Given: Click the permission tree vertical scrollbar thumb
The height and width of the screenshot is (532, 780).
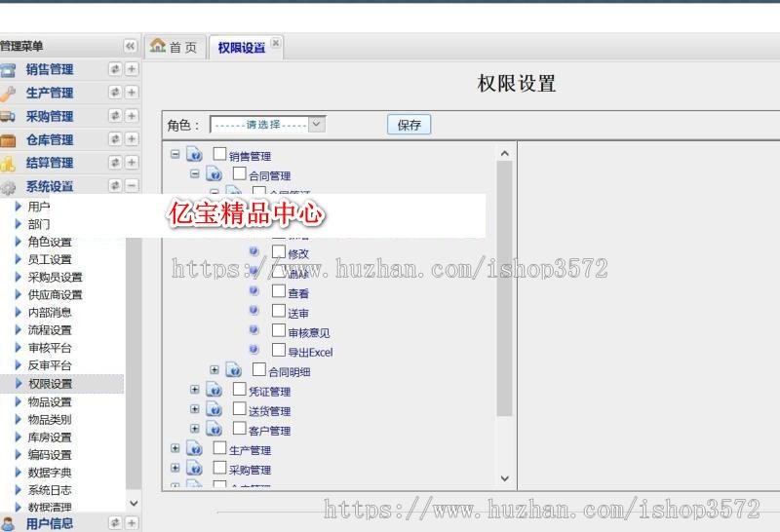Looking at the screenshot, I should coord(504,287).
